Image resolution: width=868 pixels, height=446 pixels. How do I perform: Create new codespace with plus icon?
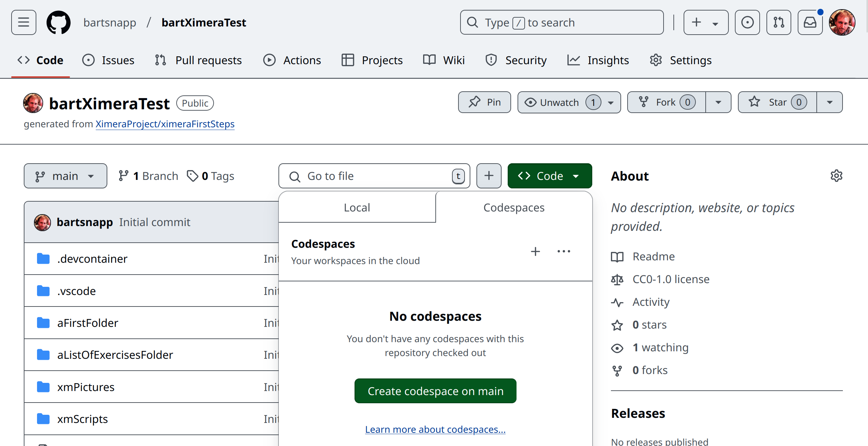pos(535,252)
